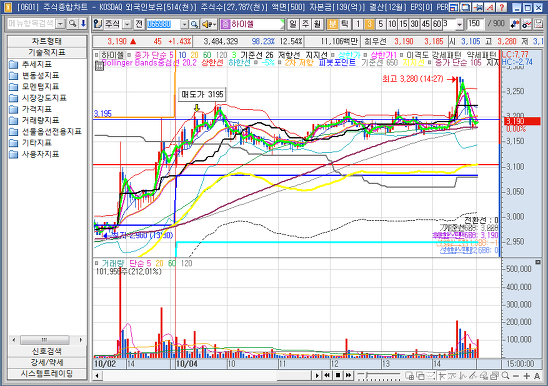This screenshot has height=386, width=548.
Task: Click the magnifier zoom icon at bottom right
Action: 505,376
